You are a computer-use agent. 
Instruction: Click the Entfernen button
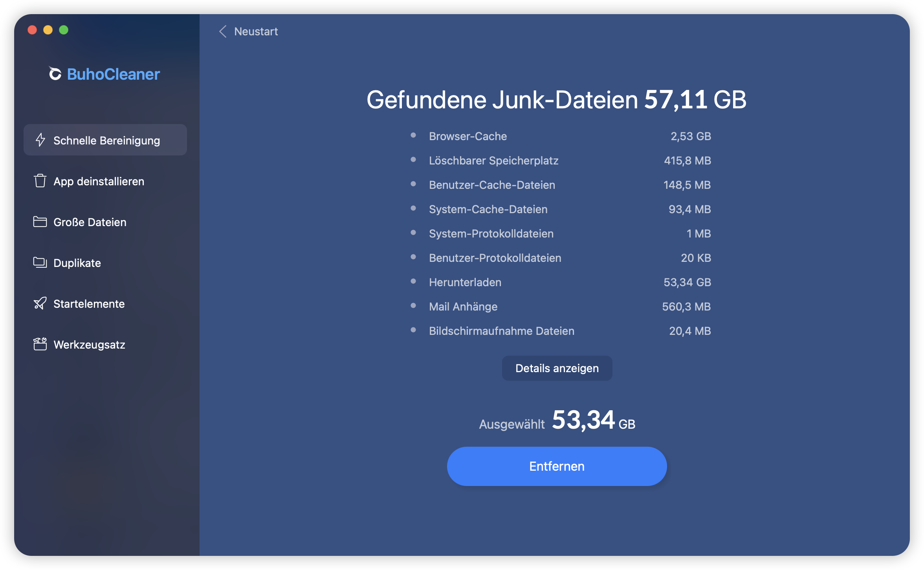pos(557,466)
